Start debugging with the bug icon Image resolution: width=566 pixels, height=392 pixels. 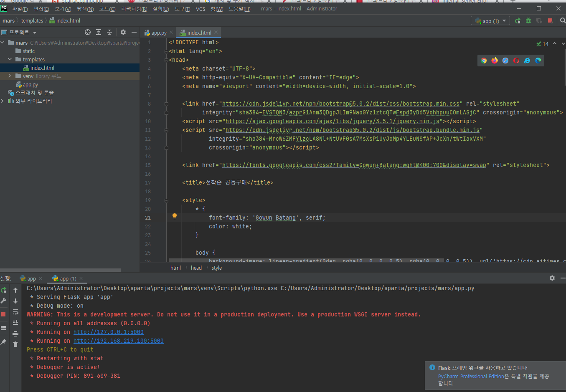pyautogui.click(x=528, y=20)
